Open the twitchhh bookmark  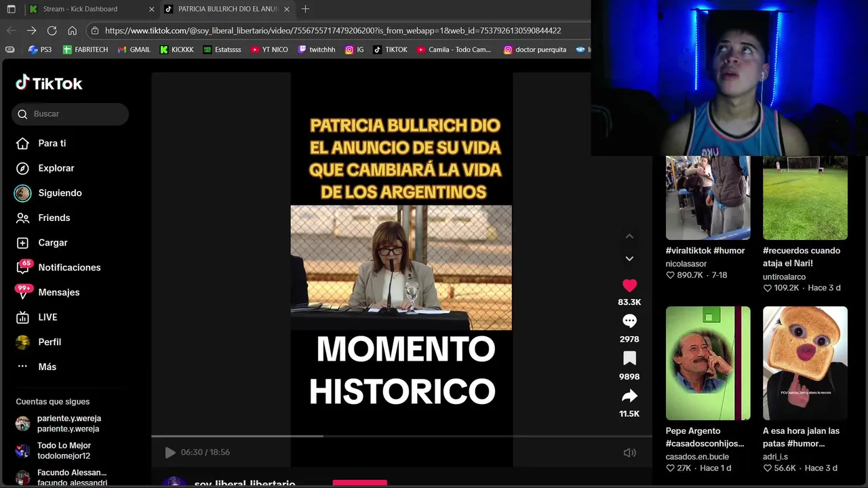(317, 49)
